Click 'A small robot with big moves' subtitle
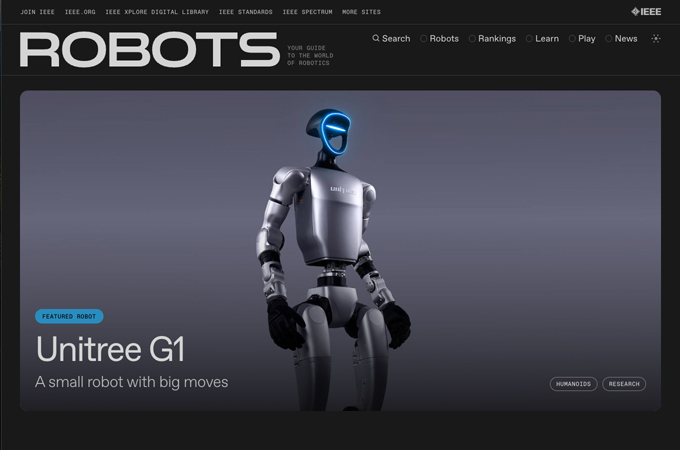 [131, 382]
